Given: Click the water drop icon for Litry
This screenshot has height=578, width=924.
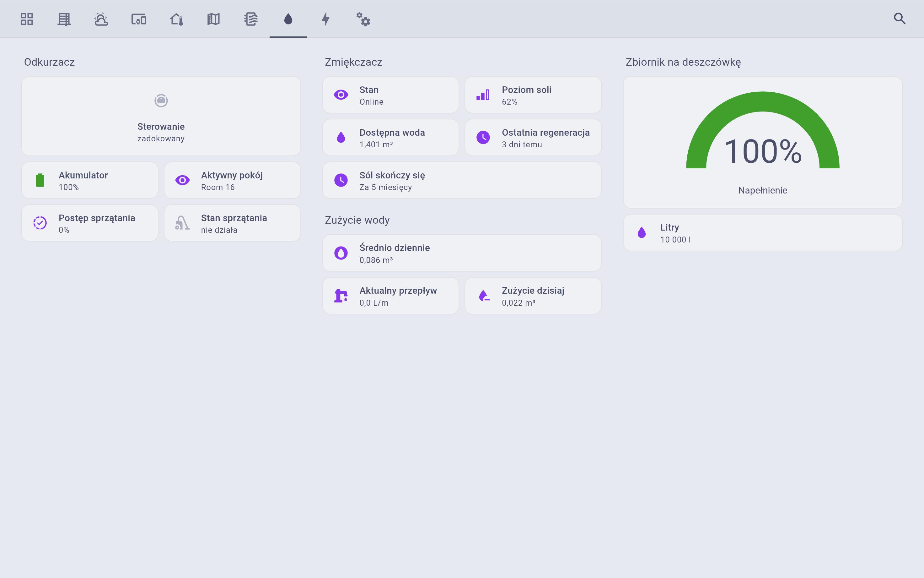Looking at the screenshot, I should (x=642, y=232).
